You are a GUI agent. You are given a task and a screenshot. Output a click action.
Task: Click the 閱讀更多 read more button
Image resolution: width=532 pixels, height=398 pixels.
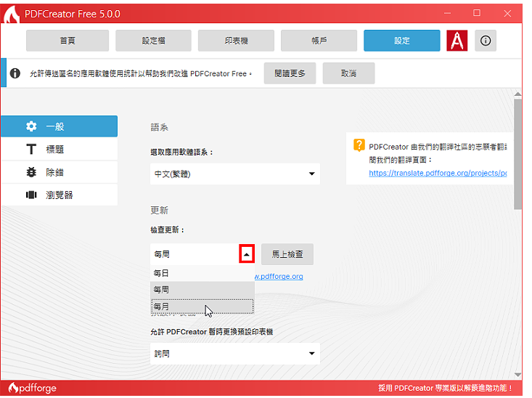pyautogui.click(x=290, y=73)
